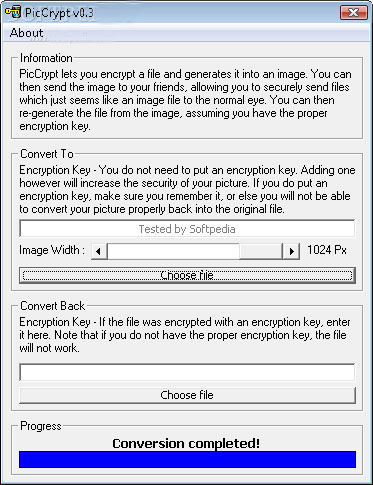Screen dimensions: 373x485
Task: Click the Image Width label
Action: [x=52, y=250]
